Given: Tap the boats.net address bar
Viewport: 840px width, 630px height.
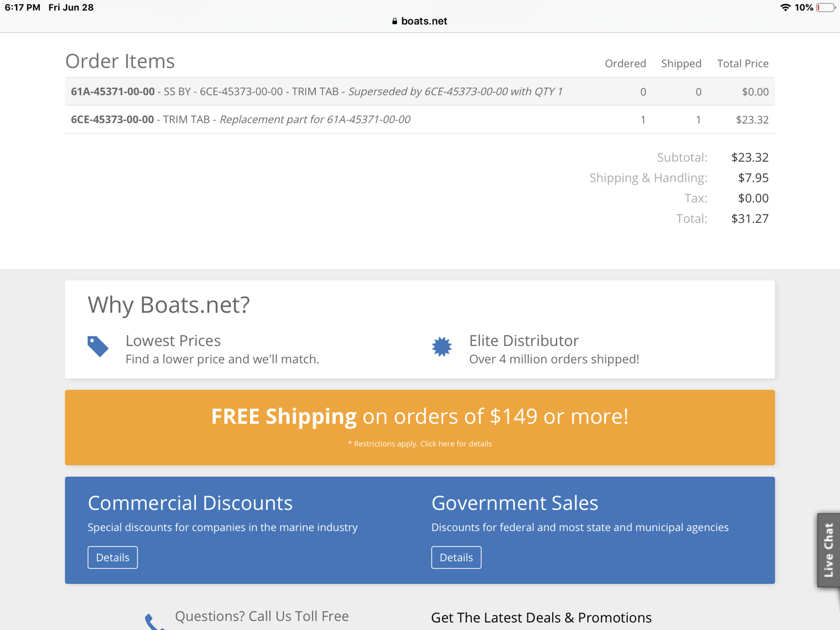Looking at the screenshot, I should [420, 21].
